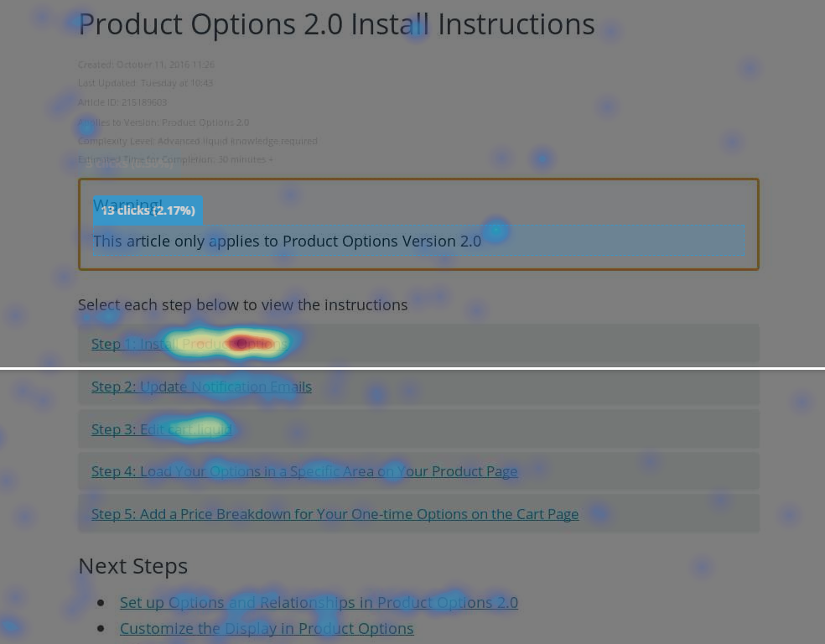Click the highlighted article-only-applies warning text
The image size is (825, 644).
[287, 241]
